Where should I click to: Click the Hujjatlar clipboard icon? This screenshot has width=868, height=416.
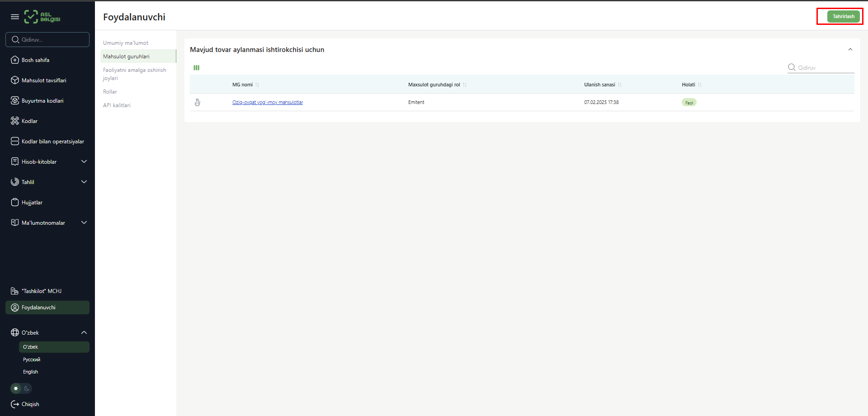coord(15,202)
